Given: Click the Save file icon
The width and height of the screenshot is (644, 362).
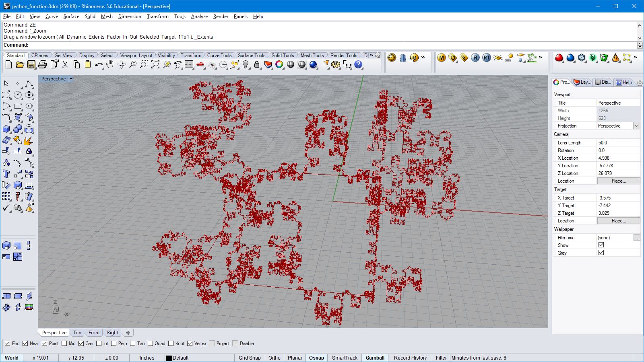Looking at the screenshot, I should (x=31, y=64).
